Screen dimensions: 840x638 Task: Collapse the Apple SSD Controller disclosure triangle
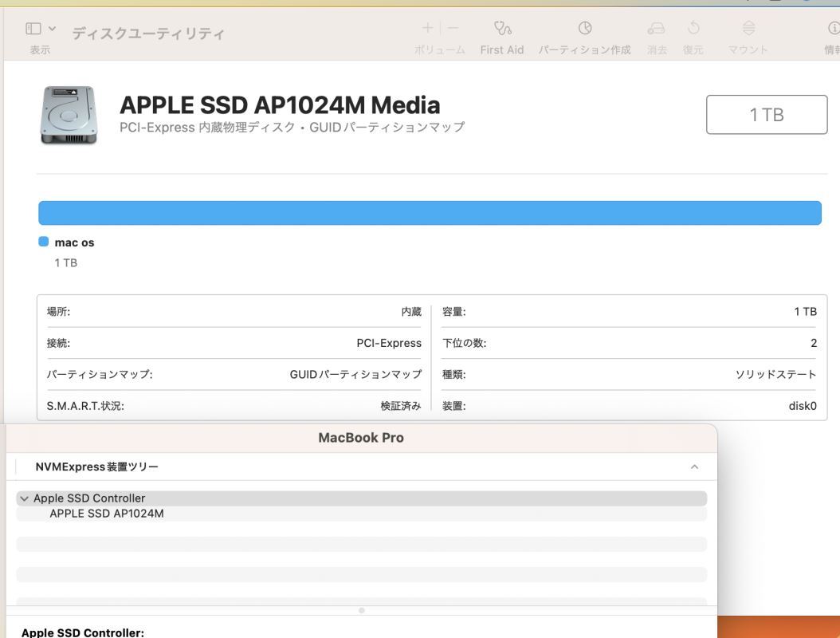(23, 498)
